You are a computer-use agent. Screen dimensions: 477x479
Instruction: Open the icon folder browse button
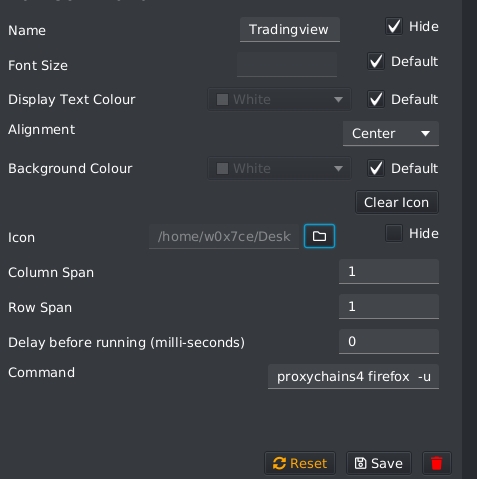click(x=319, y=236)
